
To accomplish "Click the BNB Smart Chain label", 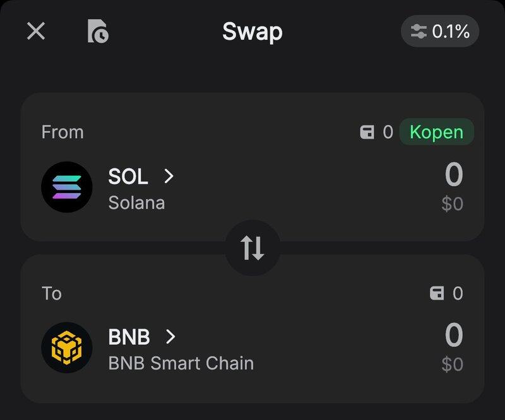I will pos(181,363).
